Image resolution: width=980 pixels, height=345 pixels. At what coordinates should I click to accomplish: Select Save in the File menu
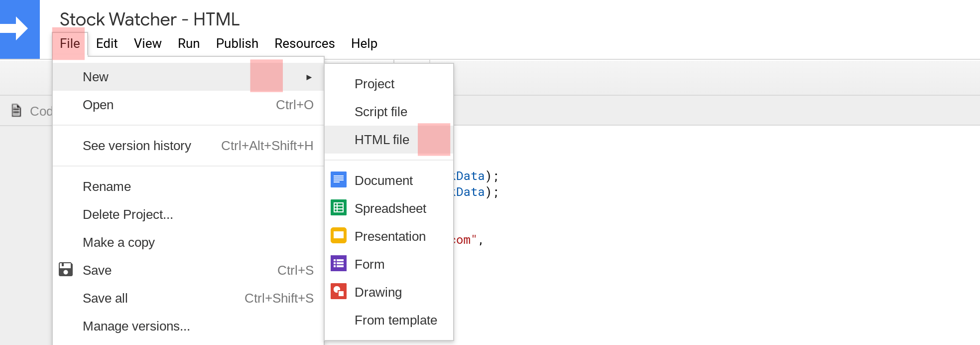pos(188,270)
